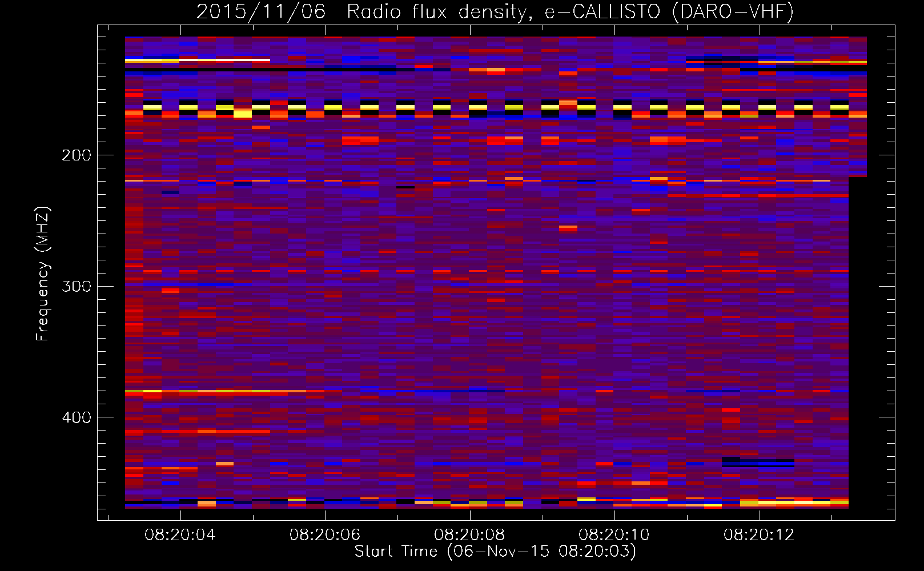Click the 08:20:12 time tick label
The width and height of the screenshot is (924, 571).
pyautogui.click(x=759, y=535)
